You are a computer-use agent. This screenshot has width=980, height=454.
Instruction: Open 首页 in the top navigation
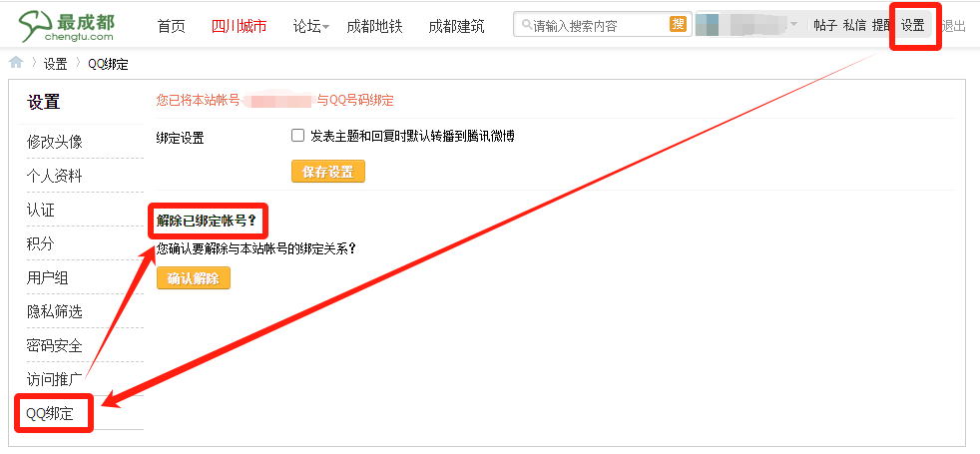[x=172, y=26]
